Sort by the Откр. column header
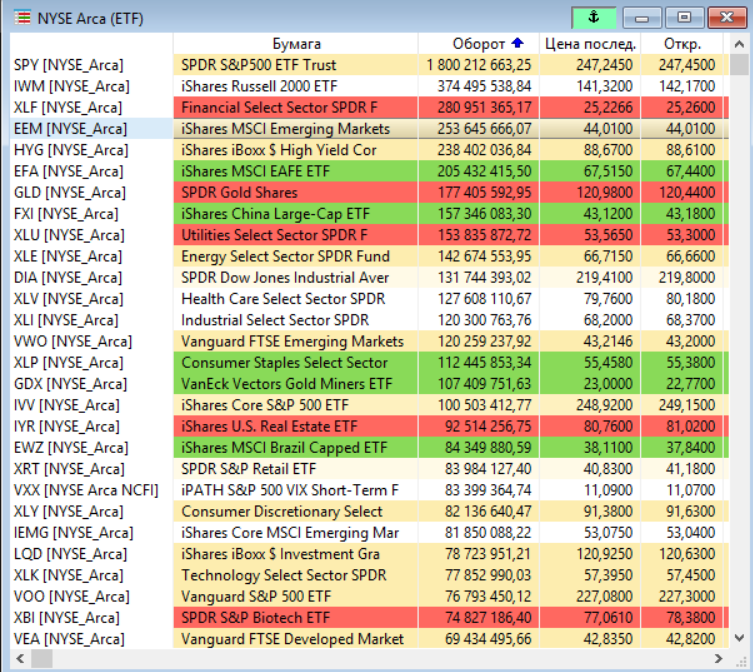The image size is (753, 672). click(x=682, y=43)
